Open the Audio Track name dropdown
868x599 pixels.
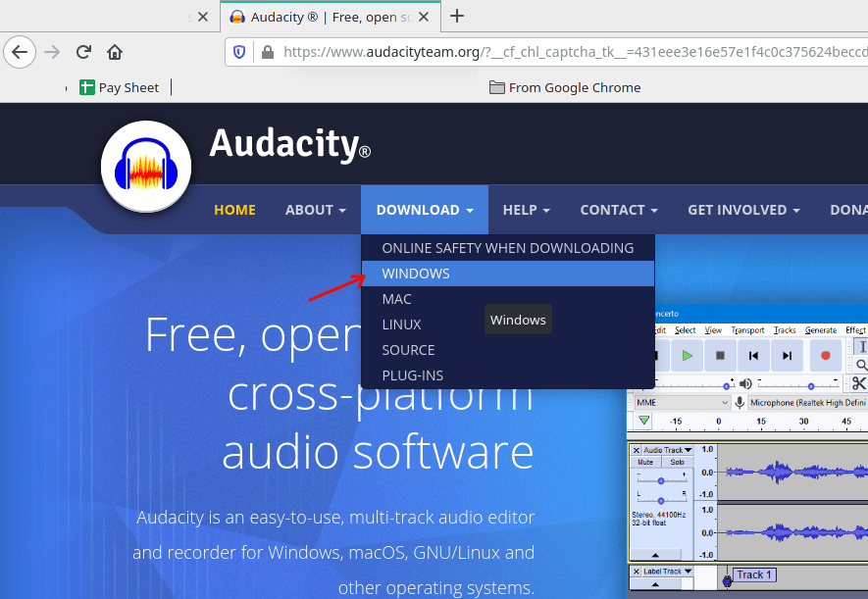668,450
